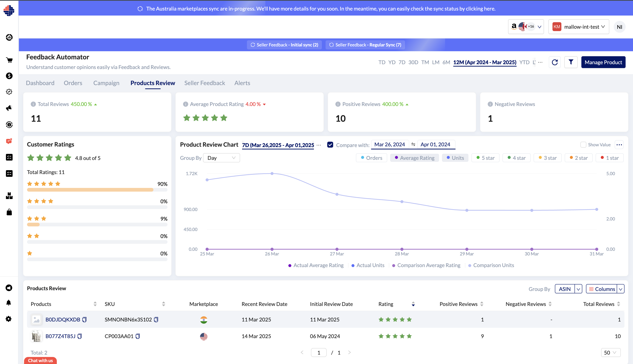
Task: Copy SKU CP003AA01 with copy icon
Action: 138,336
